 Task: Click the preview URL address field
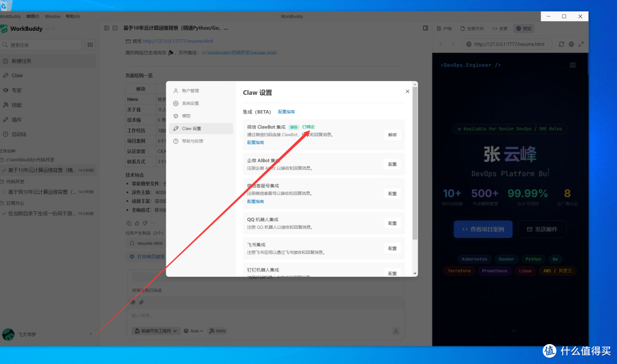507,45
